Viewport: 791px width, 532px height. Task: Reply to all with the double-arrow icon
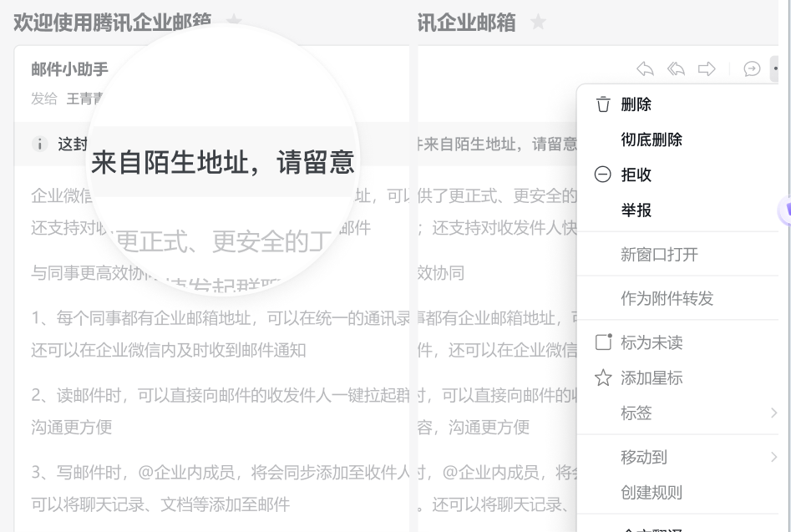click(676, 68)
